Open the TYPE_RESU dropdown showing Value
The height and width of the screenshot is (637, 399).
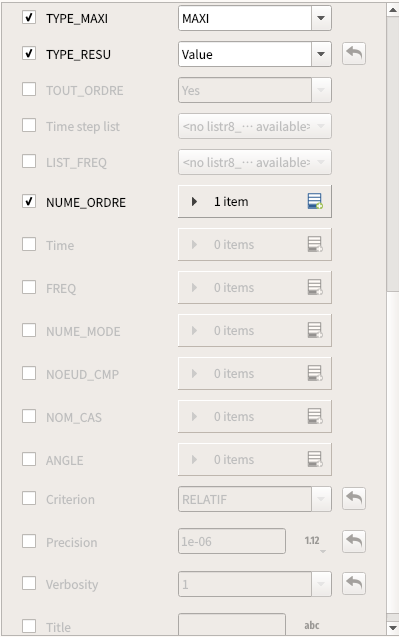click(255, 54)
